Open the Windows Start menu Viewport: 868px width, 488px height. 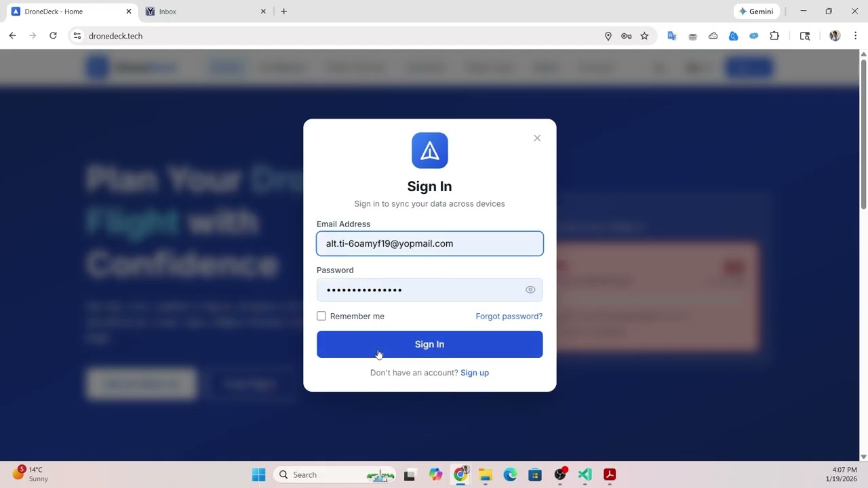point(259,474)
